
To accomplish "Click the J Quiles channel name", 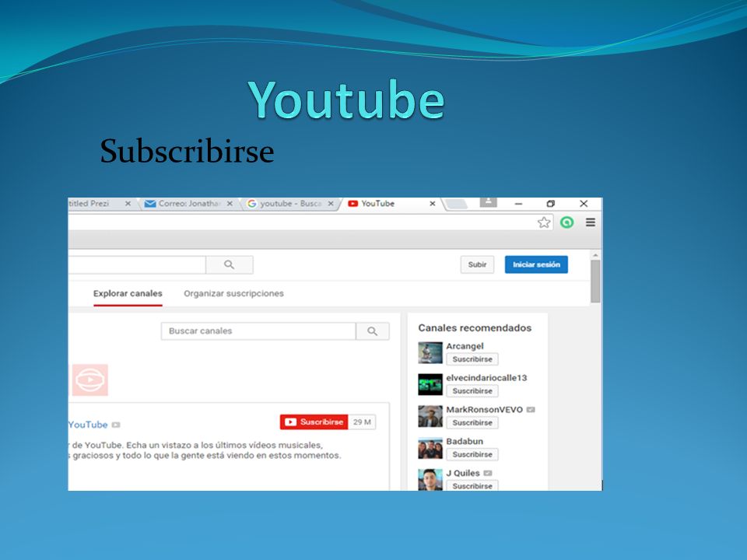I will [462, 474].
